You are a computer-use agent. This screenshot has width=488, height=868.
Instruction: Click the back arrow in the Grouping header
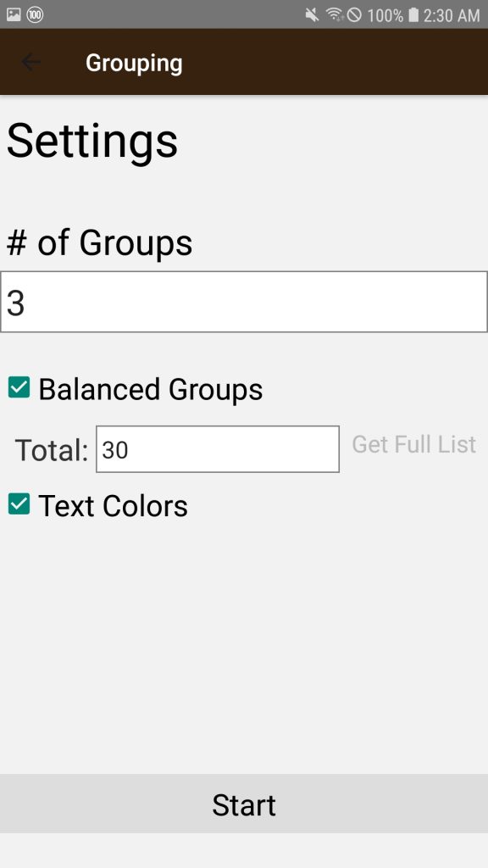pyautogui.click(x=30, y=62)
